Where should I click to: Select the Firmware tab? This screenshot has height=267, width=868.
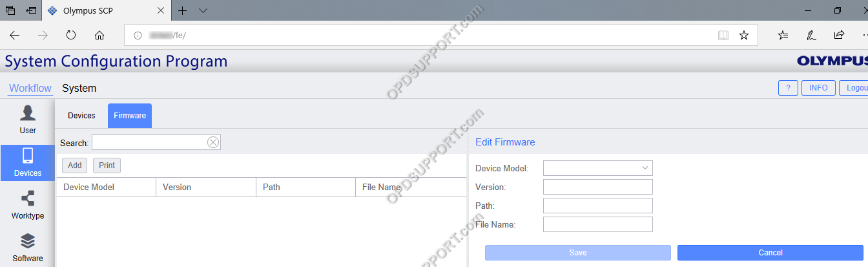click(130, 116)
